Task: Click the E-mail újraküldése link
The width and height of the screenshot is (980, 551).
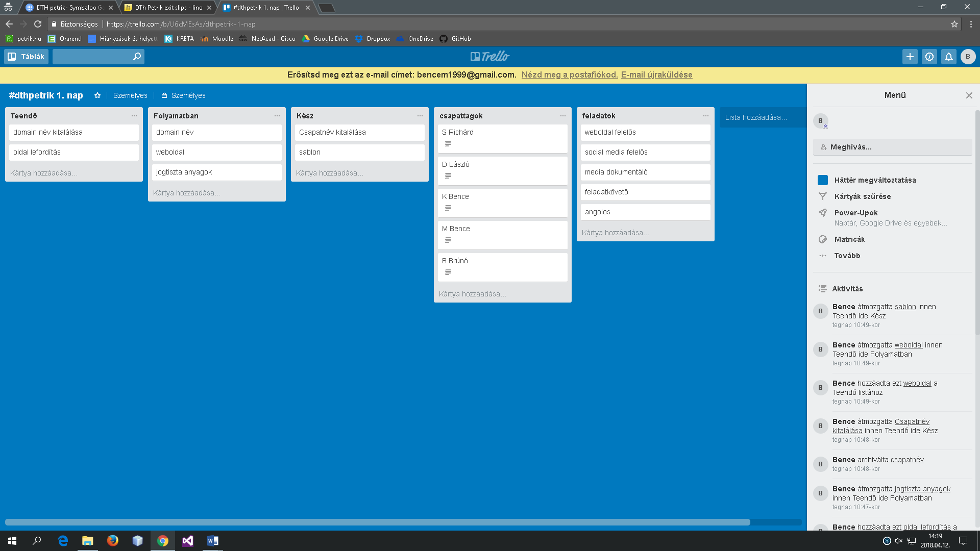Action: [656, 74]
